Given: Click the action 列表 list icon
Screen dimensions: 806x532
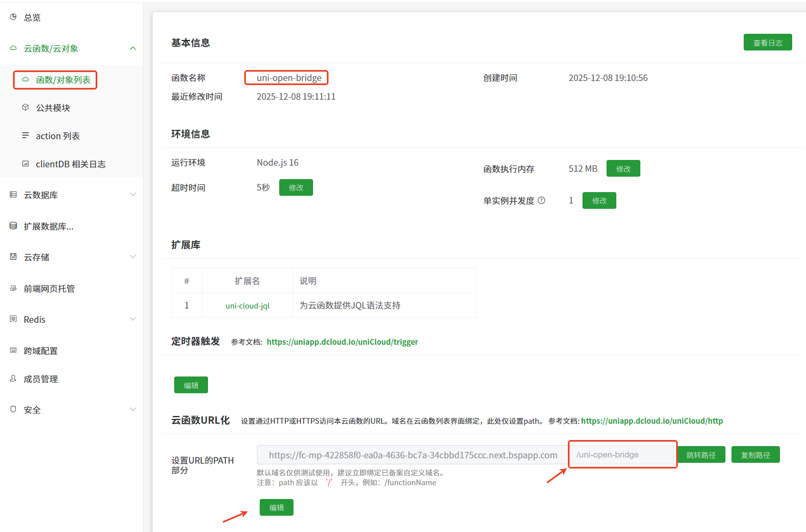Looking at the screenshot, I should 25,136.
